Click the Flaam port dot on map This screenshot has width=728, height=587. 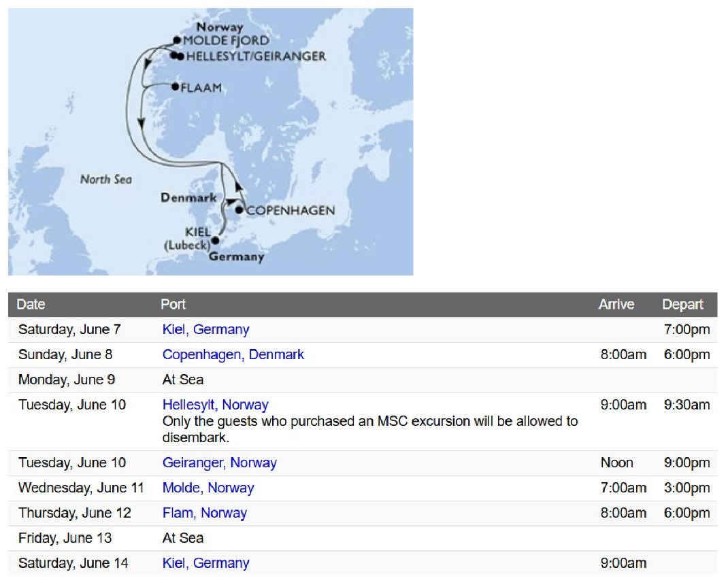pos(175,86)
